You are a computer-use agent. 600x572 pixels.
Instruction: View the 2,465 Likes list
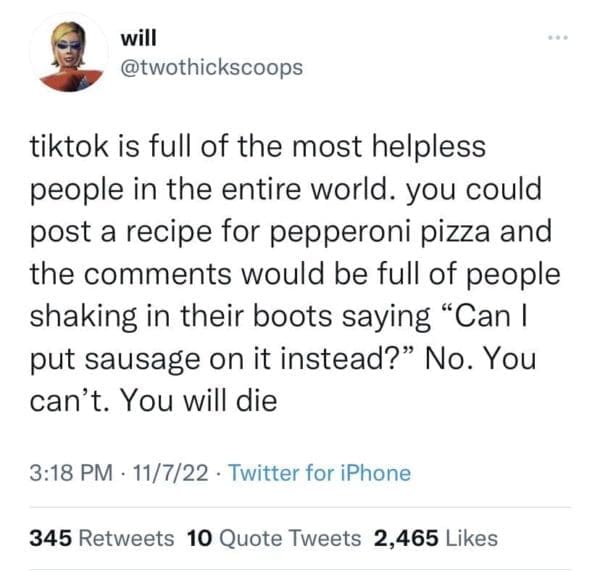click(x=434, y=538)
